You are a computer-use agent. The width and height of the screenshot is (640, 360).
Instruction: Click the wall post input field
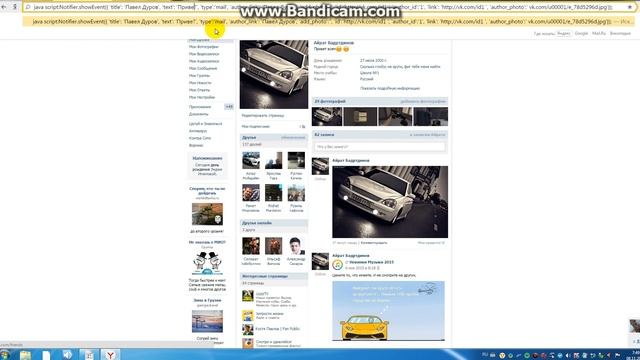tap(380, 147)
